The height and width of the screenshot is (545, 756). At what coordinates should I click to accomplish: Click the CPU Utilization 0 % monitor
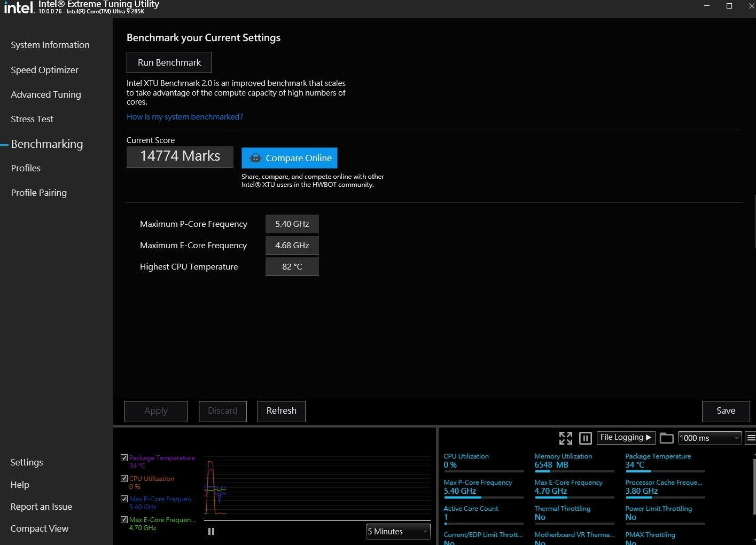coord(484,462)
